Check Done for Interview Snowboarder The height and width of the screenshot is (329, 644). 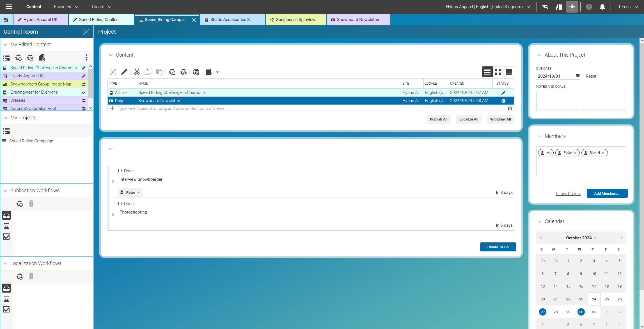[120, 171]
